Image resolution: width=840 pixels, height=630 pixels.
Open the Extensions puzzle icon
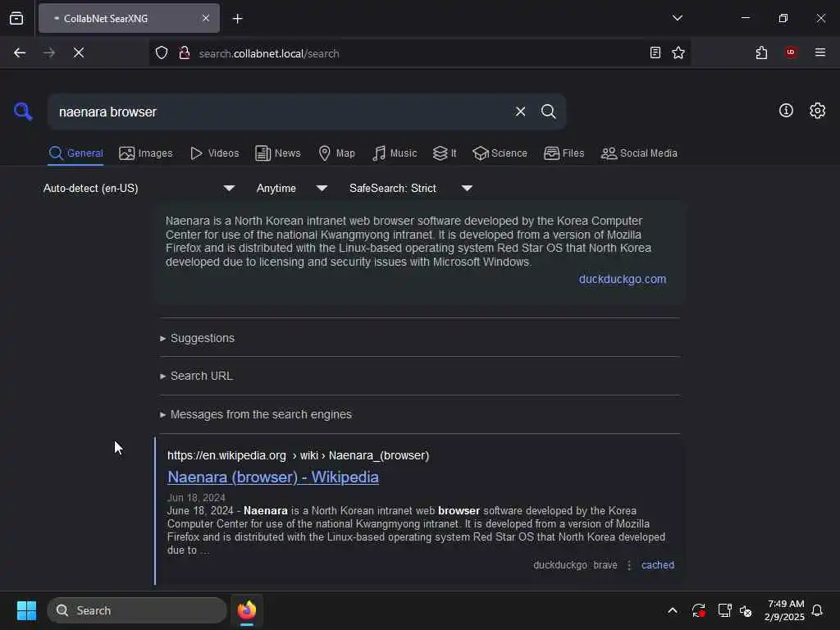click(761, 53)
